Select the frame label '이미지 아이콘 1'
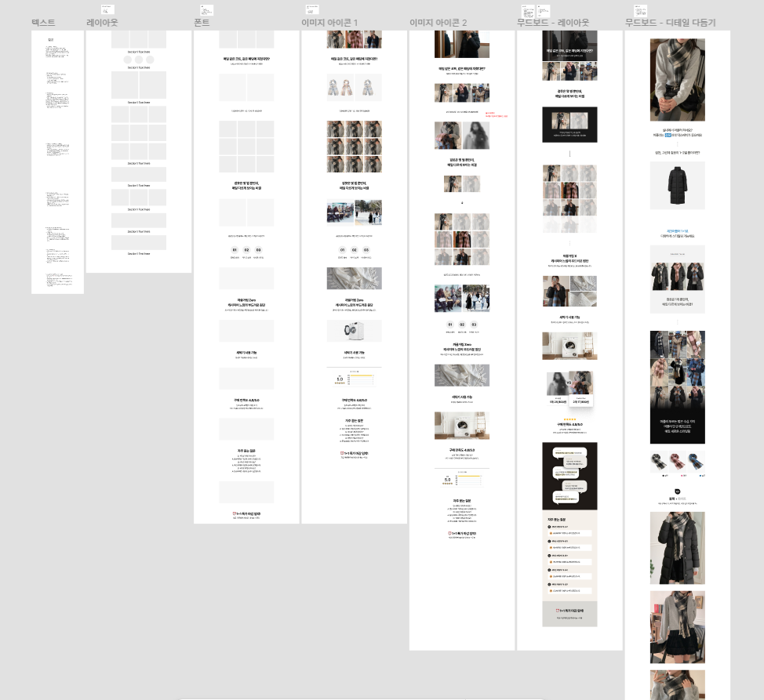Image resolution: width=764 pixels, height=700 pixels. [x=329, y=23]
